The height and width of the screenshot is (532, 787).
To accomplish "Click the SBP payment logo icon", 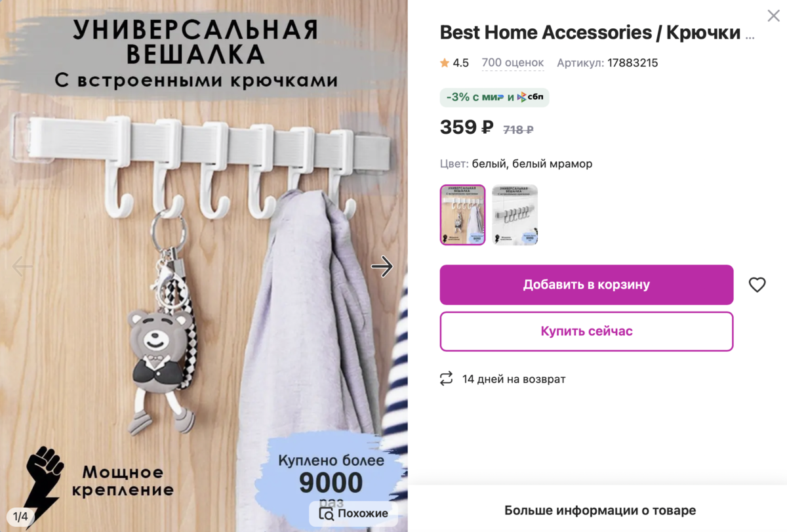I will click(531, 97).
